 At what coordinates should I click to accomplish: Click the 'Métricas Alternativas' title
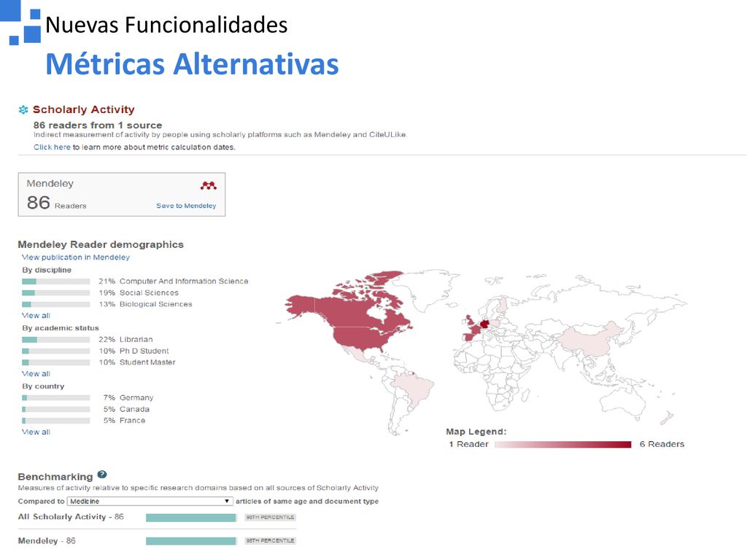point(192,64)
